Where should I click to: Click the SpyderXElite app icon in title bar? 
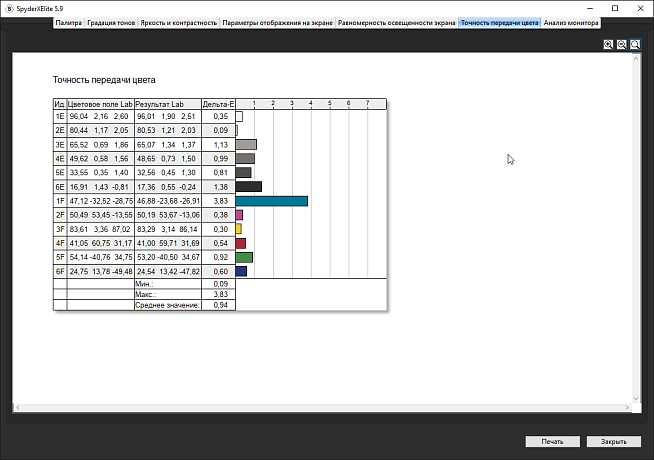coord(7,8)
